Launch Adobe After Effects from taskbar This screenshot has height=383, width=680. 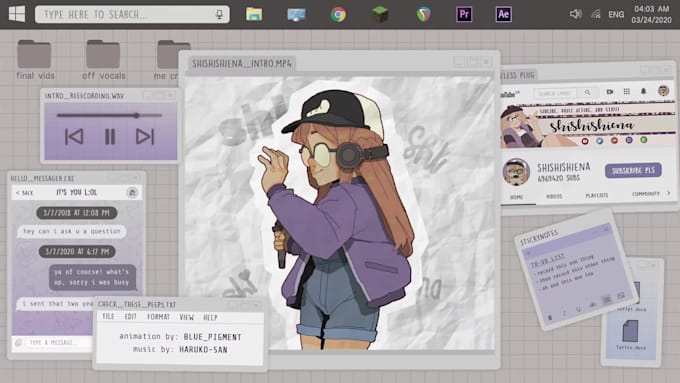tap(503, 14)
